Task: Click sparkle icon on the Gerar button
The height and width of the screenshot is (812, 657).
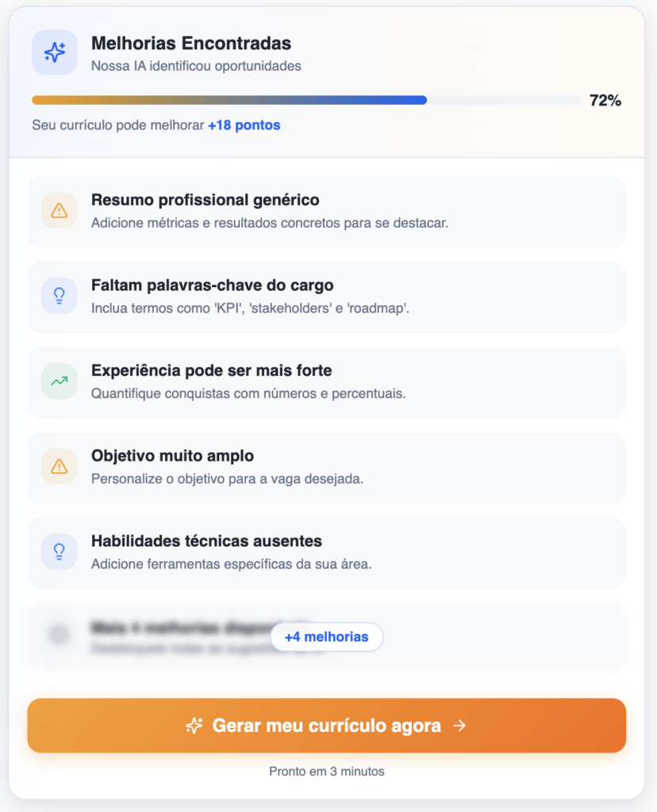Action: [x=194, y=726]
